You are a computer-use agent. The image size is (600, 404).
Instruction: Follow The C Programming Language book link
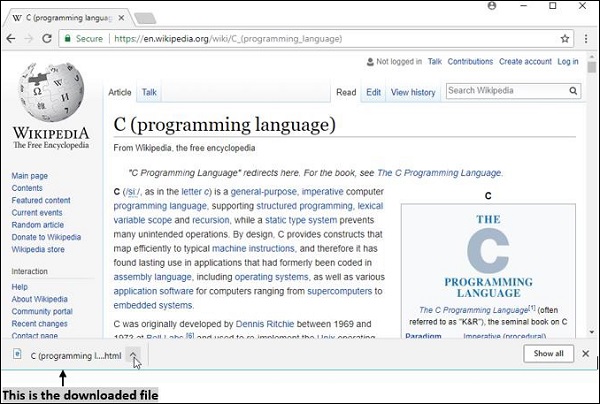(x=439, y=173)
